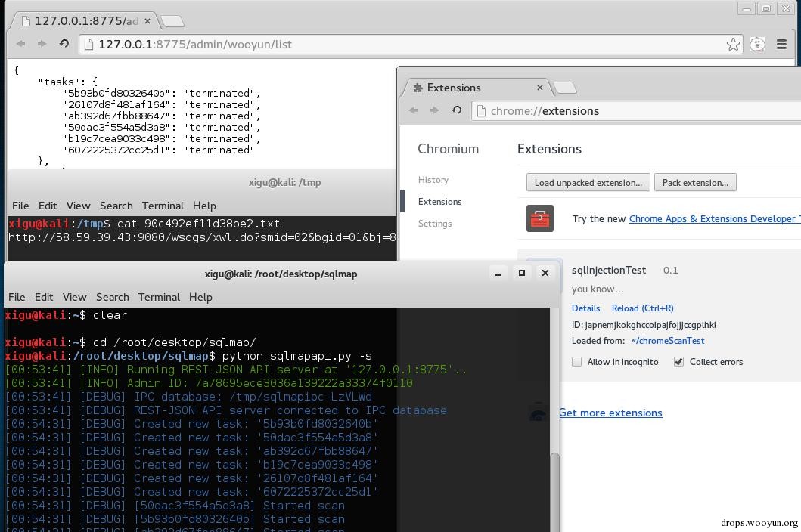Click Load unpacked extension button
Screen dimensions: 801x532
point(588,183)
